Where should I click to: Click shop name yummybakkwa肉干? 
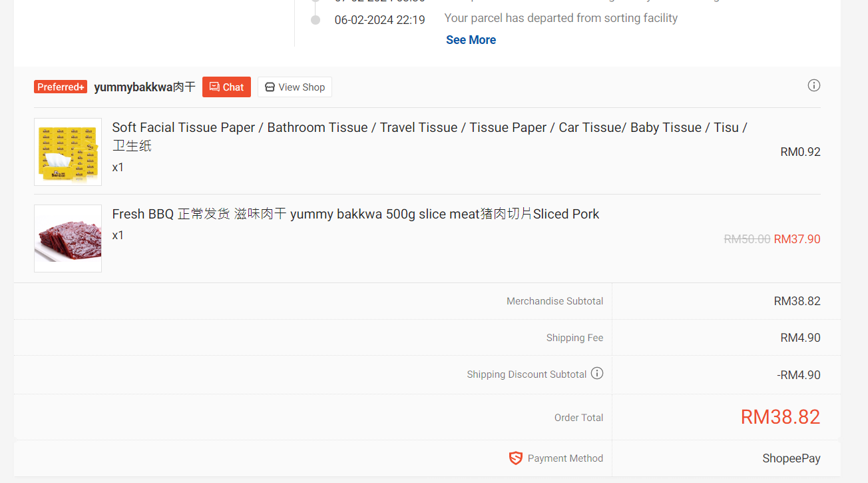pyautogui.click(x=144, y=87)
